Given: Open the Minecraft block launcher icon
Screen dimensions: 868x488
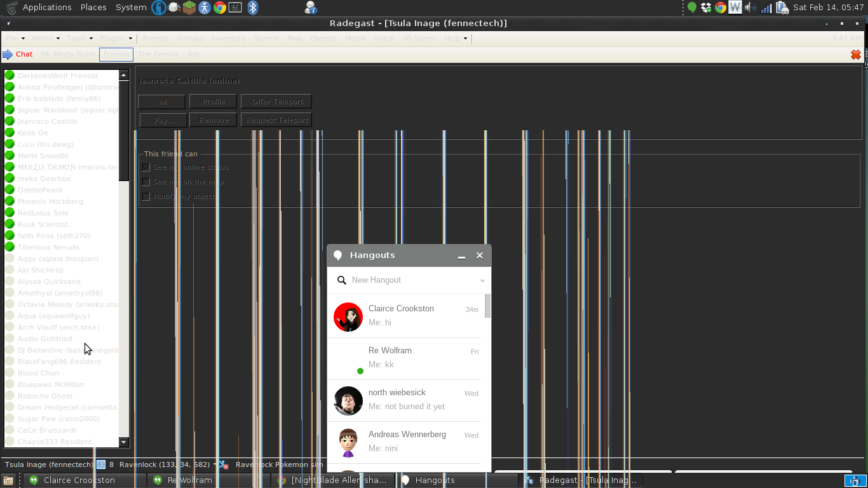Looking at the screenshot, I should [x=189, y=8].
